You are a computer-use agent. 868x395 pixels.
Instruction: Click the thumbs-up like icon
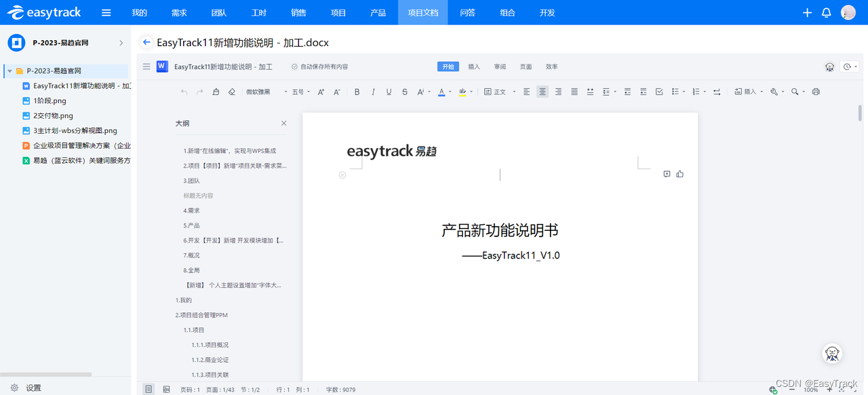pyautogui.click(x=680, y=174)
